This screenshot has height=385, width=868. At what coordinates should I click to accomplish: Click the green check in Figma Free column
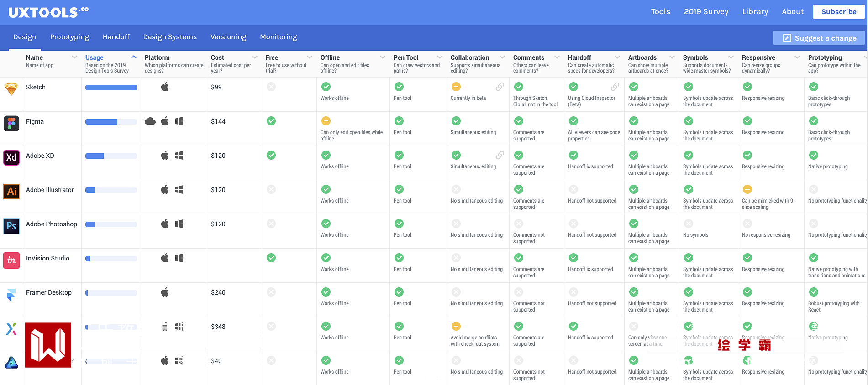click(x=271, y=121)
